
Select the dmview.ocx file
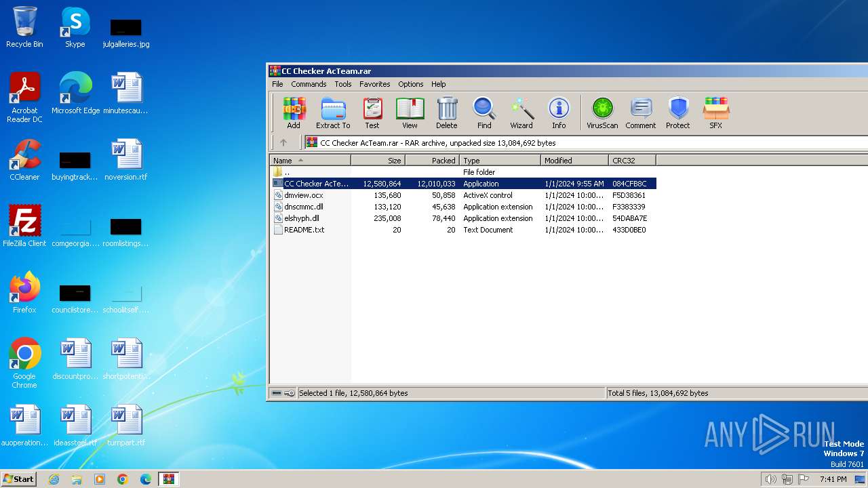[463, 195]
